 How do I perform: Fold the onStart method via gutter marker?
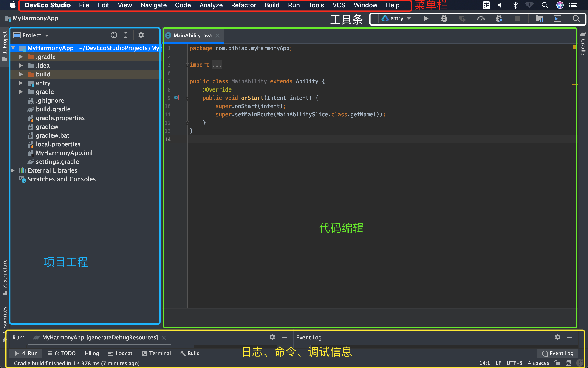187,98
